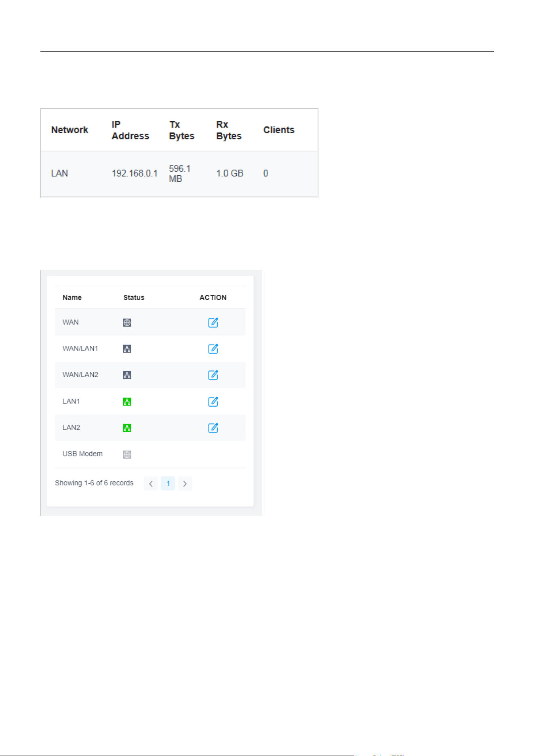Click the WAN globe status icon
Image resolution: width=535 pixels, height=756 pixels.
[127, 323]
